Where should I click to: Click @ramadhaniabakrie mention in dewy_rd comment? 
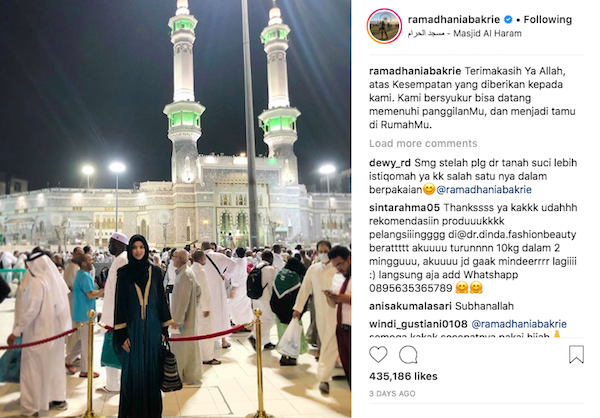pyautogui.click(x=484, y=190)
